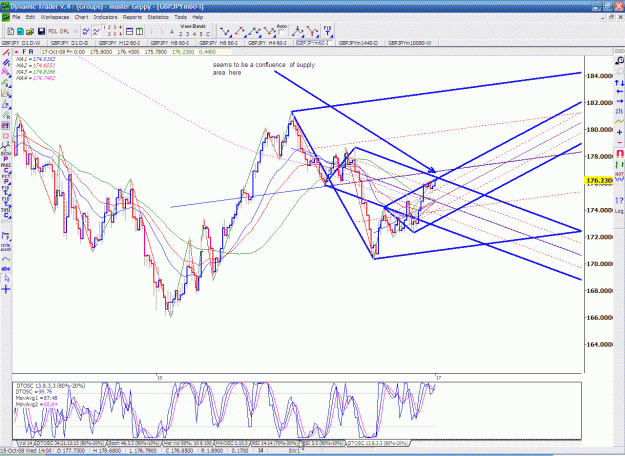The image size is (625, 456).
Task: Click the red Y-shaped swing tool
Action: pyautogui.click(x=312, y=31)
